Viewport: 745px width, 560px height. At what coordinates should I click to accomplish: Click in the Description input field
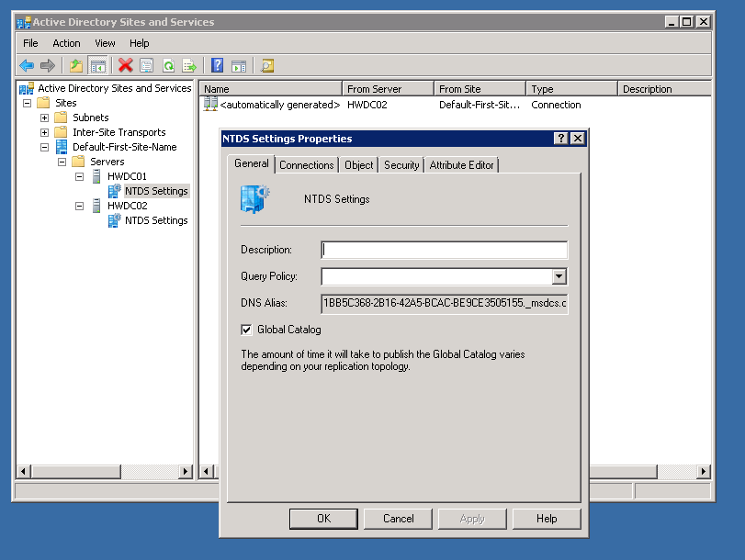445,250
